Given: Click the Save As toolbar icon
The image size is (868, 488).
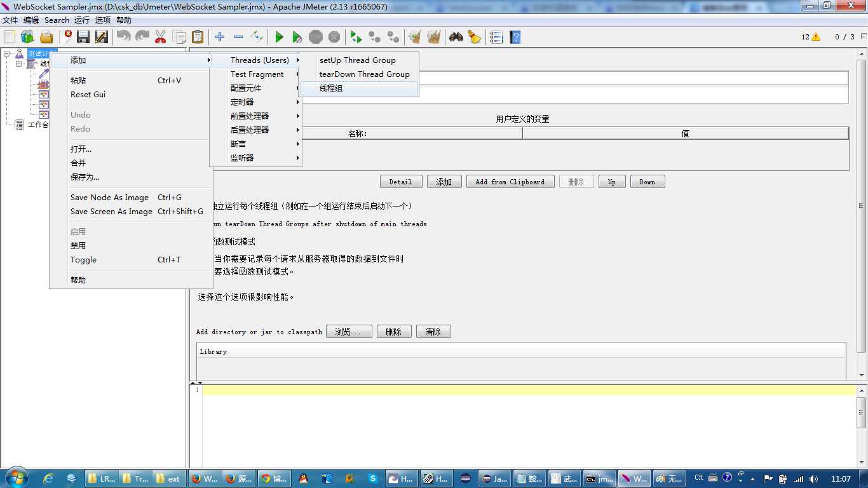Looking at the screenshot, I should 102,37.
